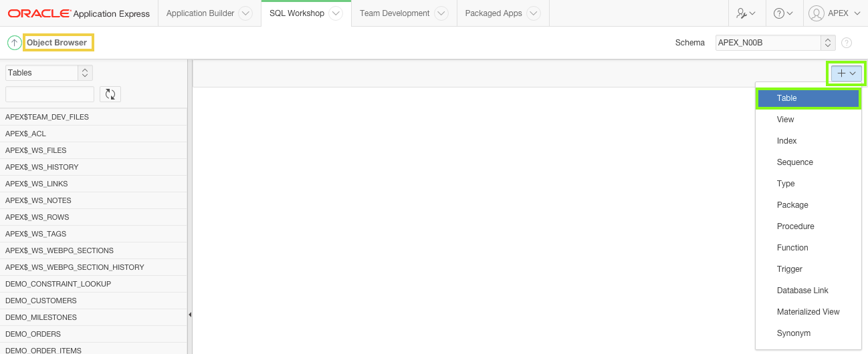Choose Table from the create menu
This screenshot has width=868, height=354.
(808, 98)
